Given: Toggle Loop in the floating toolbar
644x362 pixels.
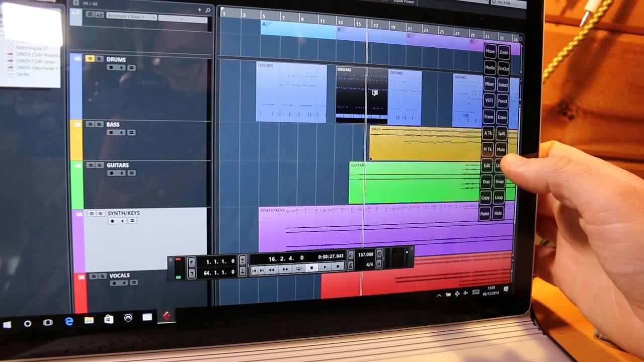Looking at the screenshot, I should point(499,198).
